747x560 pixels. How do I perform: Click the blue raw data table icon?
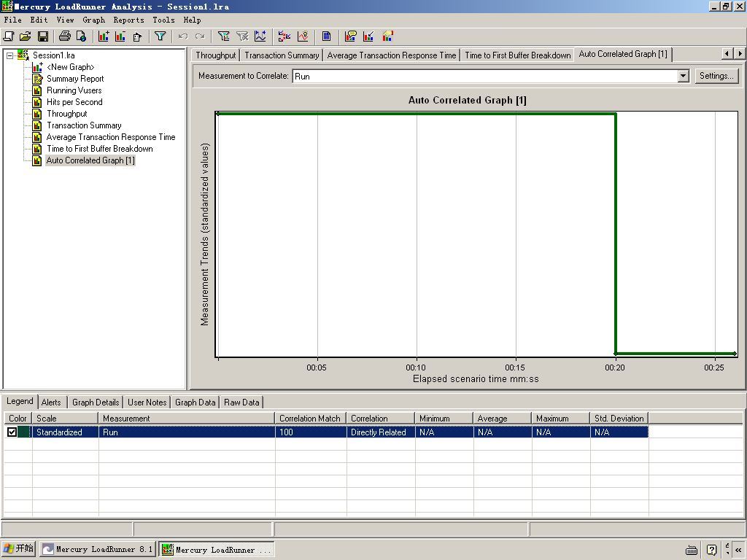point(326,36)
